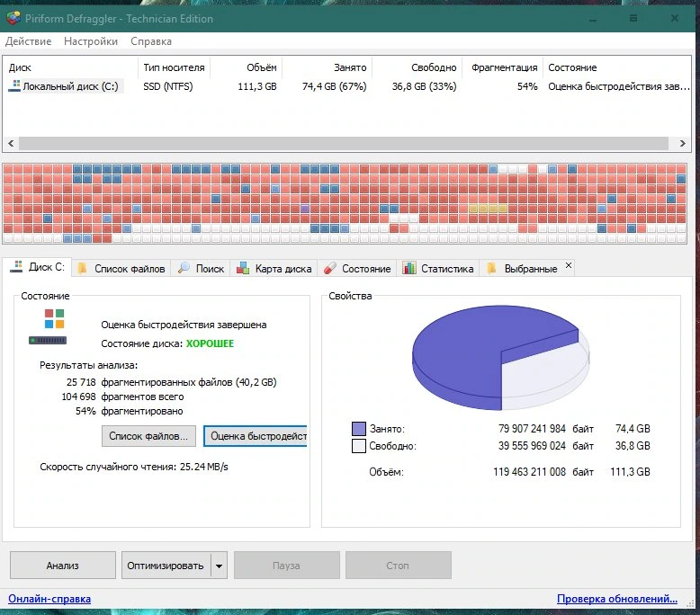
Task: Open the Справка menu
Action: click(151, 41)
